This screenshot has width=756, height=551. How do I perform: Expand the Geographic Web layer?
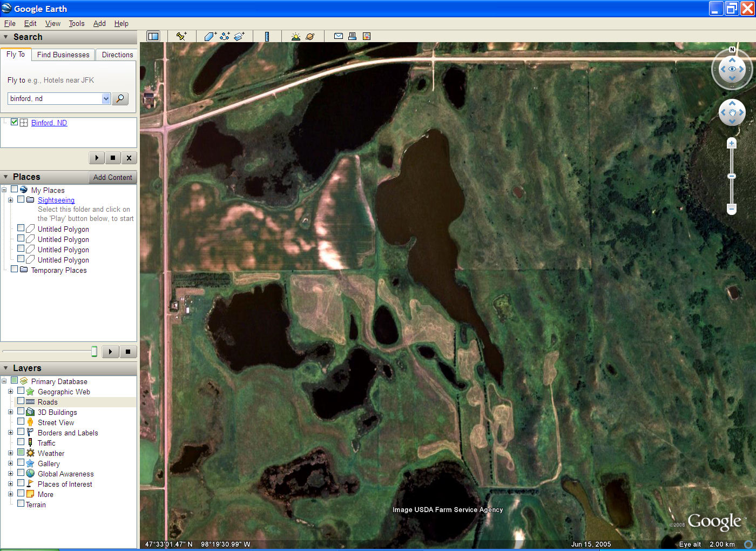coord(10,391)
